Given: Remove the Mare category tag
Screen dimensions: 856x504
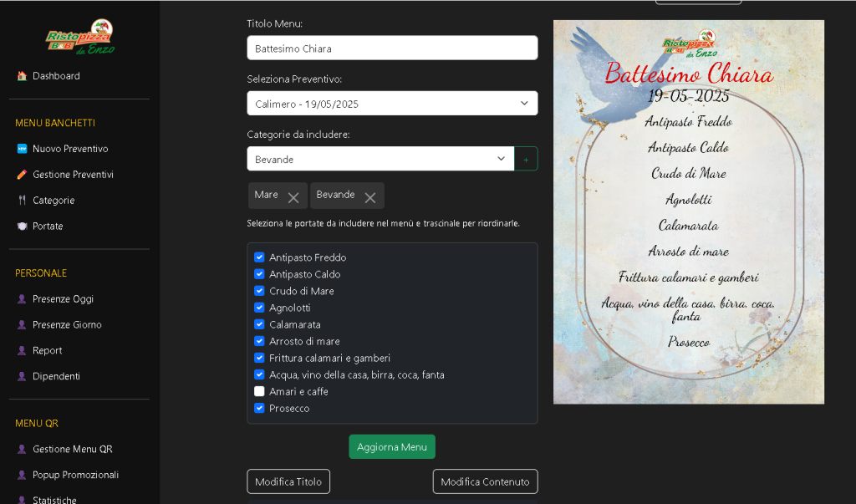Looking at the screenshot, I should 293,197.
